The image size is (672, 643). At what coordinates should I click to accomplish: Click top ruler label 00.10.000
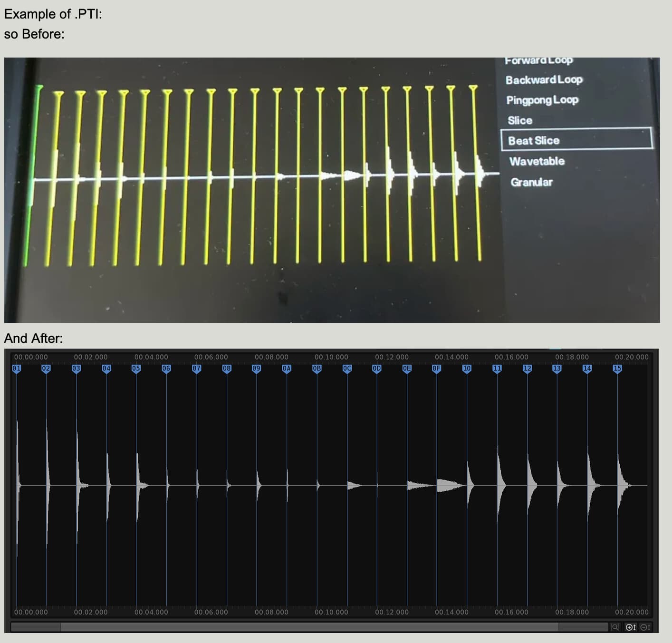[x=331, y=357]
